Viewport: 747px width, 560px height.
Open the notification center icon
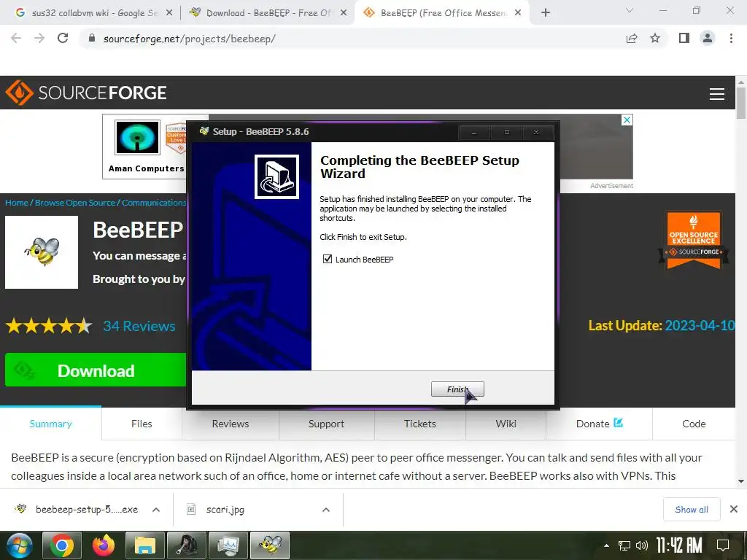[723, 545]
